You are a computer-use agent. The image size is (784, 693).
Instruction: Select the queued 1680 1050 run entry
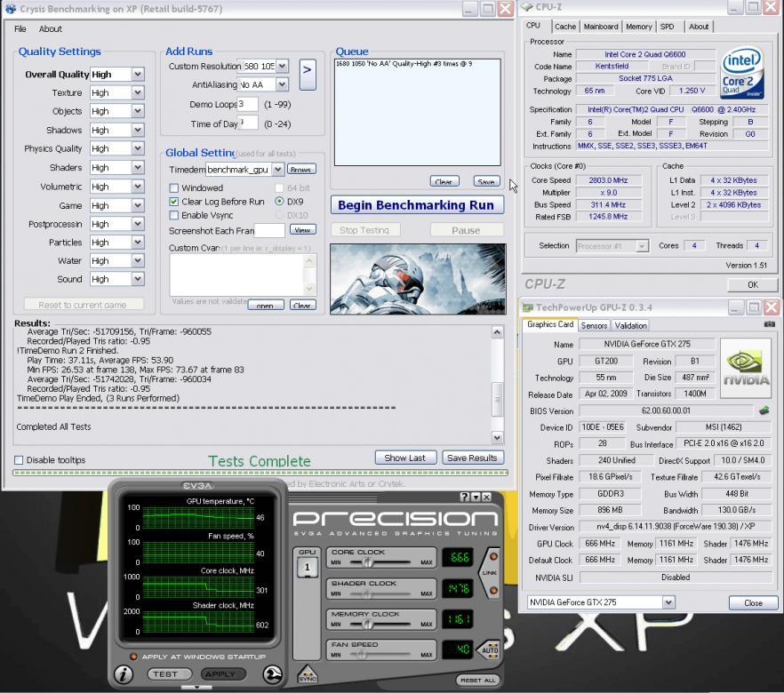[404, 64]
